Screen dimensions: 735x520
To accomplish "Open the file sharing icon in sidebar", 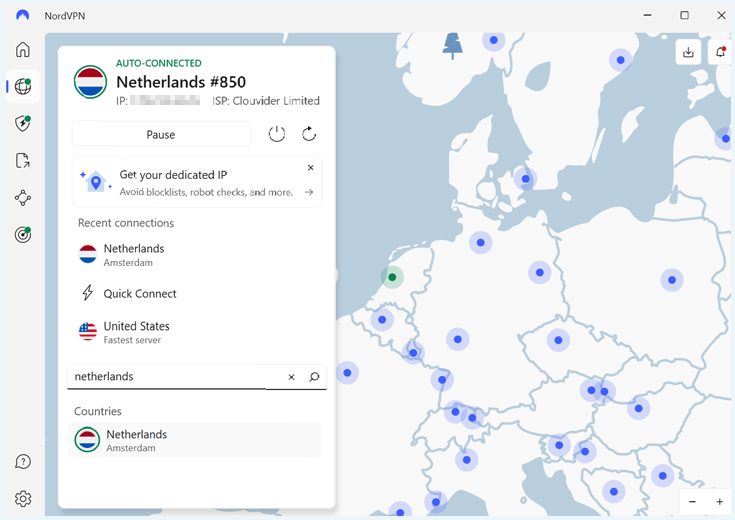I will (x=22, y=160).
